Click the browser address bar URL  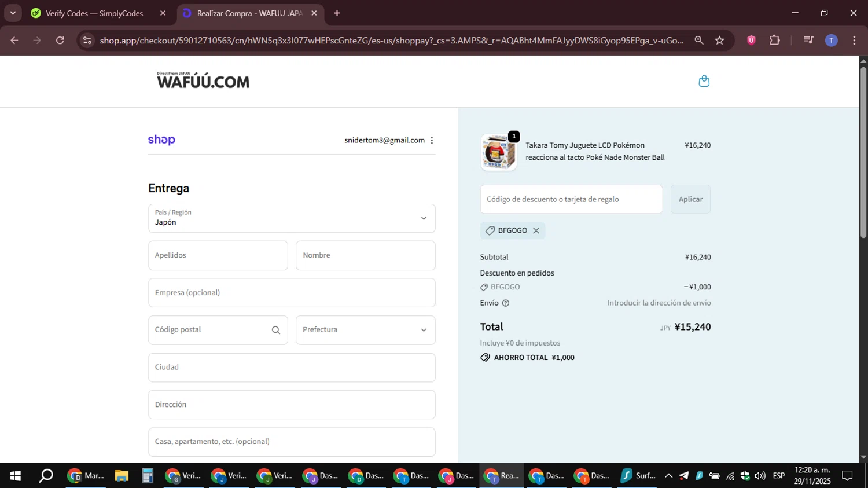pos(392,40)
